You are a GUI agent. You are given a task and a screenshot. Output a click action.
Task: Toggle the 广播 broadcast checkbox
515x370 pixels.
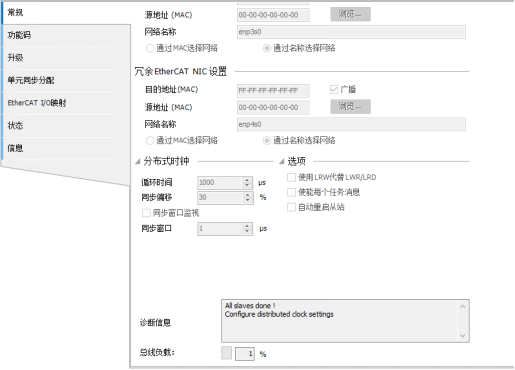pyautogui.click(x=334, y=89)
